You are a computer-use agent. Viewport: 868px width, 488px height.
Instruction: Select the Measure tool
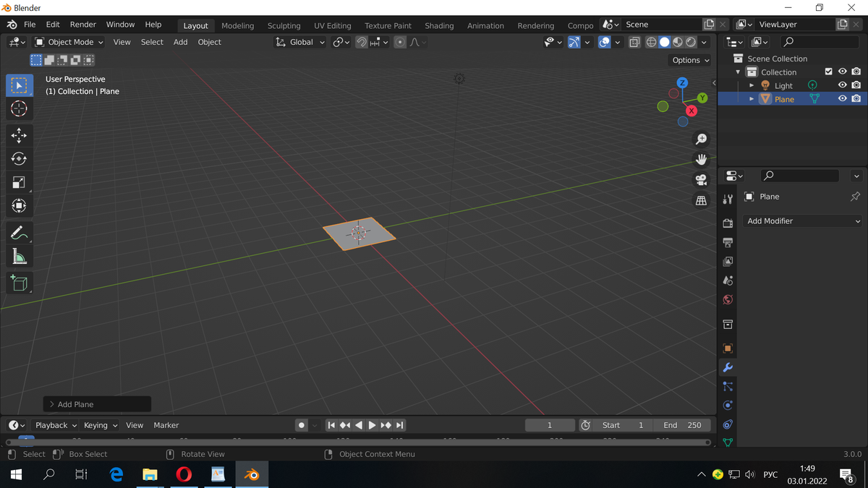click(19, 257)
